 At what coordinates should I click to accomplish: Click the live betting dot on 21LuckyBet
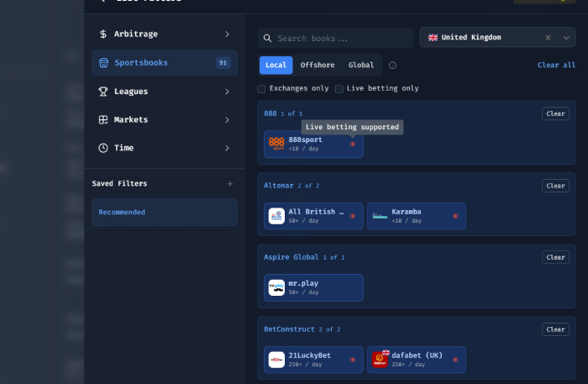pos(353,360)
